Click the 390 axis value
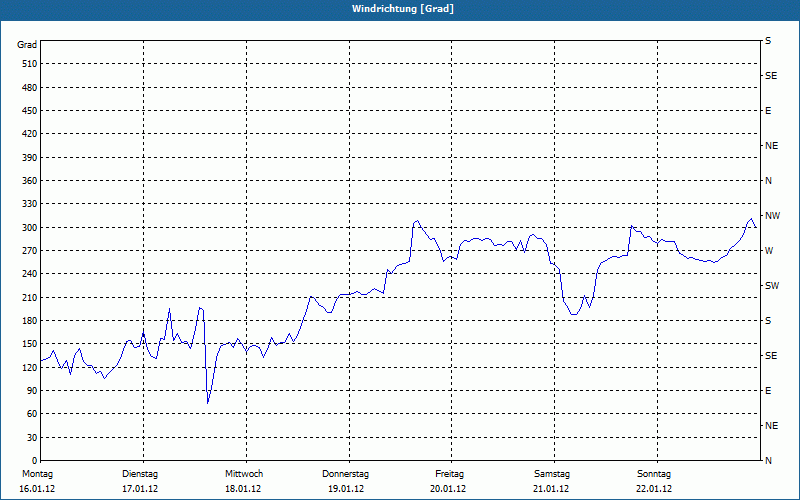Viewport: 800px width, 500px height. pos(30,158)
